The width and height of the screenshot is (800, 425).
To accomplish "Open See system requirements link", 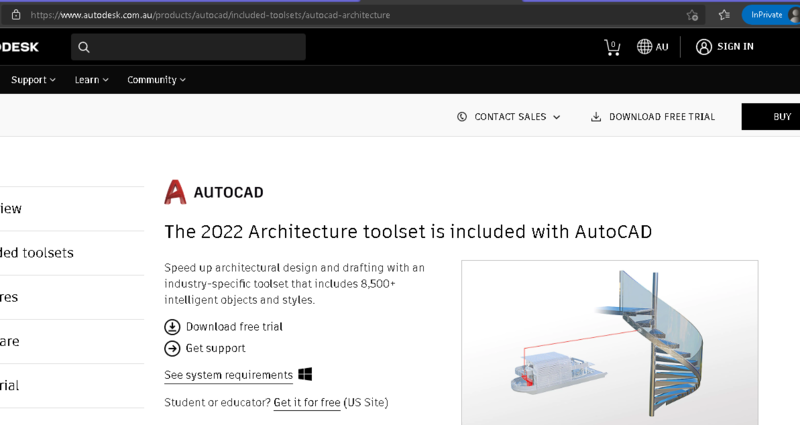I will (229, 375).
